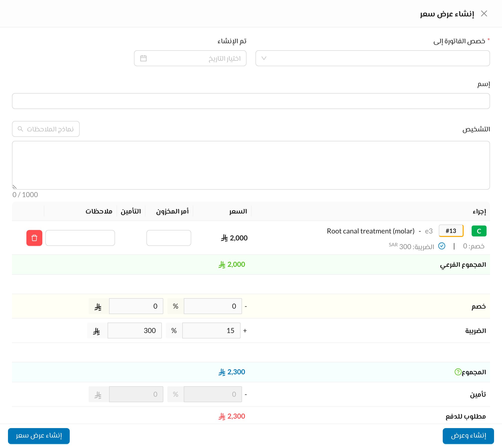Screen dimensions: 502x448
Task: Click the insurance amount input field
Action: (136, 394)
